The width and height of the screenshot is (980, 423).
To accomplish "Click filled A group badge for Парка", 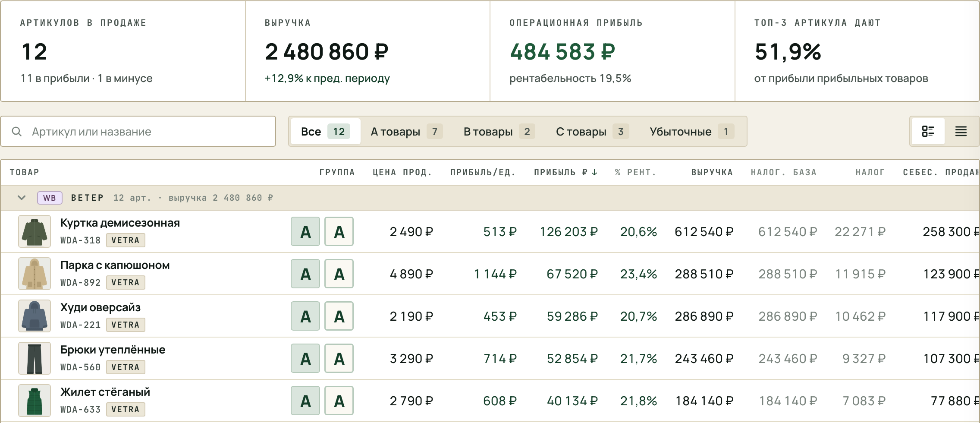I will coord(305,274).
